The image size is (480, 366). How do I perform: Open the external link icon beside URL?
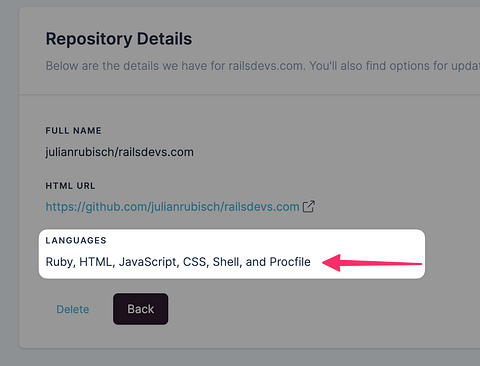(x=308, y=206)
